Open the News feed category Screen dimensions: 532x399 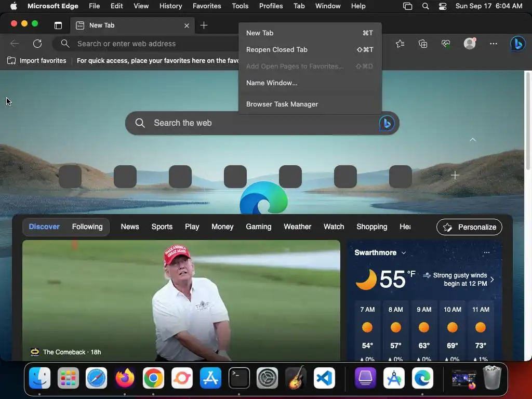click(129, 227)
